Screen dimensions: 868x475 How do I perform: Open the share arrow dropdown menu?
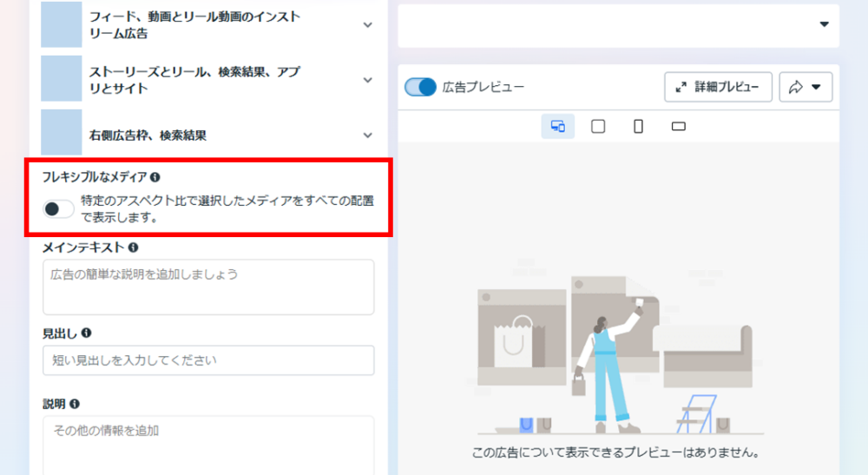(806, 87)
